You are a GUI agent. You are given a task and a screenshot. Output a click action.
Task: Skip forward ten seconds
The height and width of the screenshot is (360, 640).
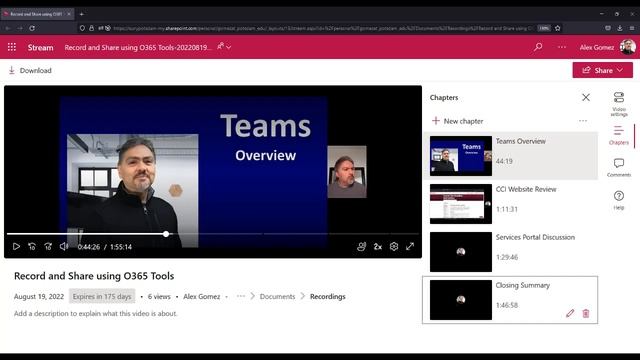coord(48,247)
